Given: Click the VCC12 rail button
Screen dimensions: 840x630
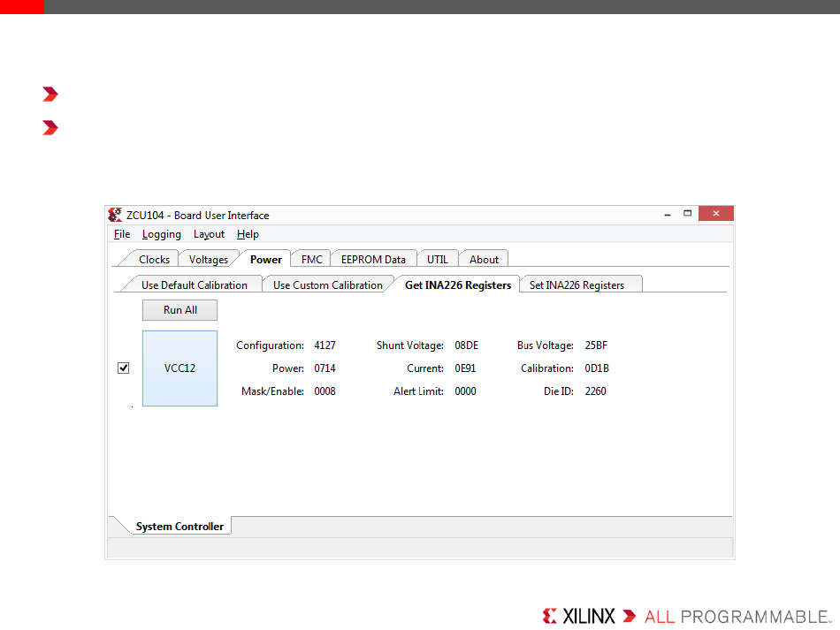Looking at the screenshot, I should pos(180,368).
